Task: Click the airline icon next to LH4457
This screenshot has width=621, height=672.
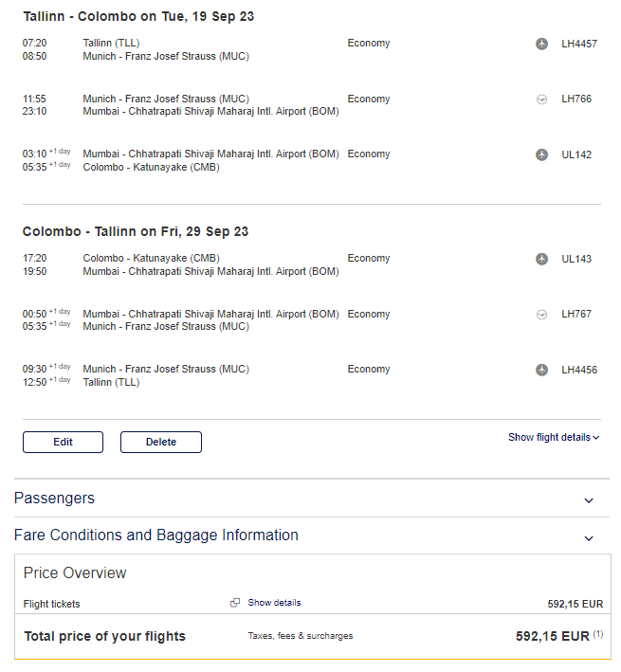Action: (541, 44)
